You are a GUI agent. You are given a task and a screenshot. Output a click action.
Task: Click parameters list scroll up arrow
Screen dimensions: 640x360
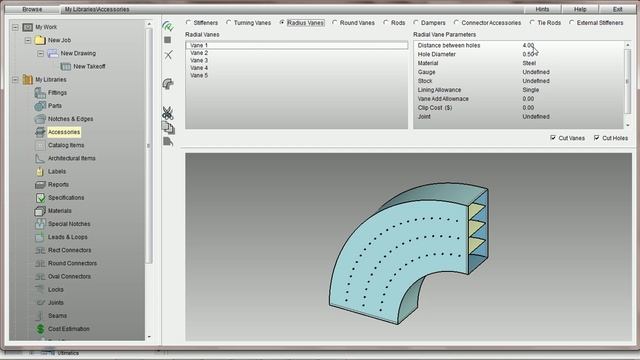click(x=628, y=44)
